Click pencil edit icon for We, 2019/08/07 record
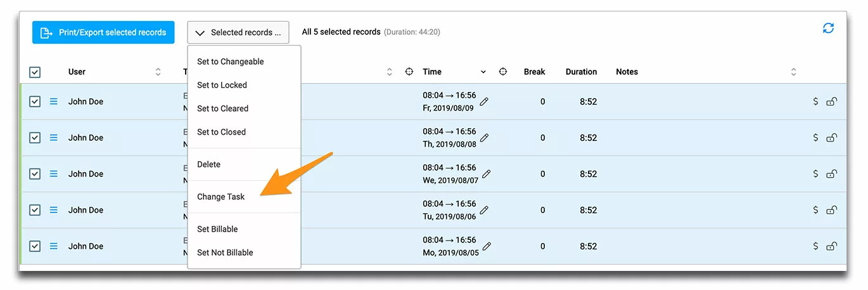 point(487,174)
